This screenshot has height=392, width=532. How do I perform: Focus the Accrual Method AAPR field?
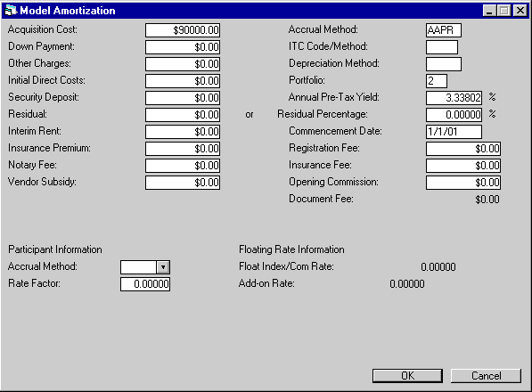(444, 30)
